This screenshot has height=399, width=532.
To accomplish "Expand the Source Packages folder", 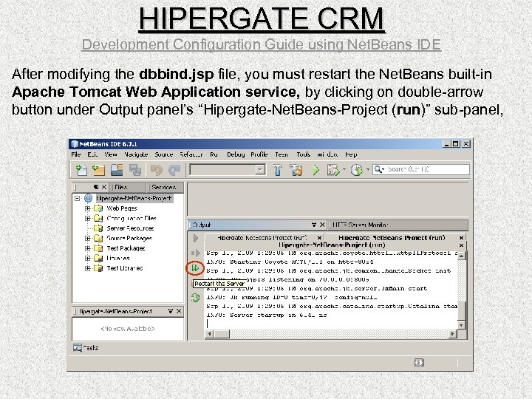I will 87,238.
